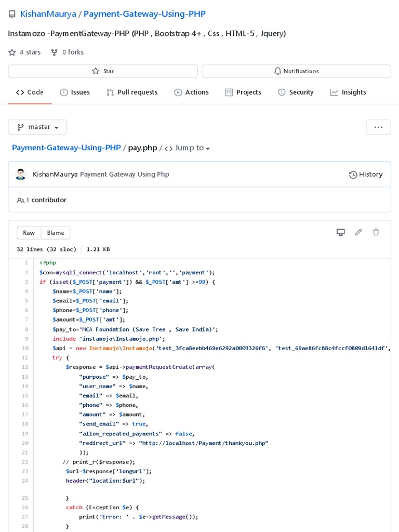Switch to the Issues tab
The height and width of the screenshot is (532, 399).
coord(75,92)
